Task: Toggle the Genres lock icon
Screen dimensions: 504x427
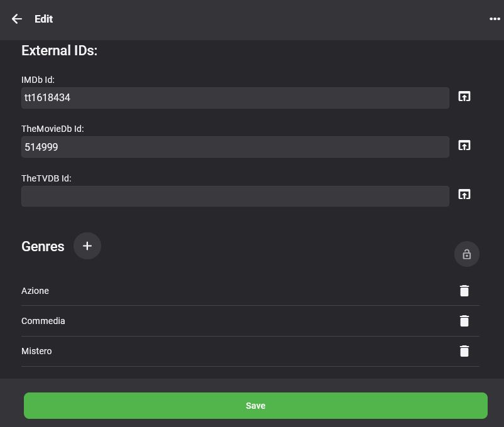Action: pos(466,254)
